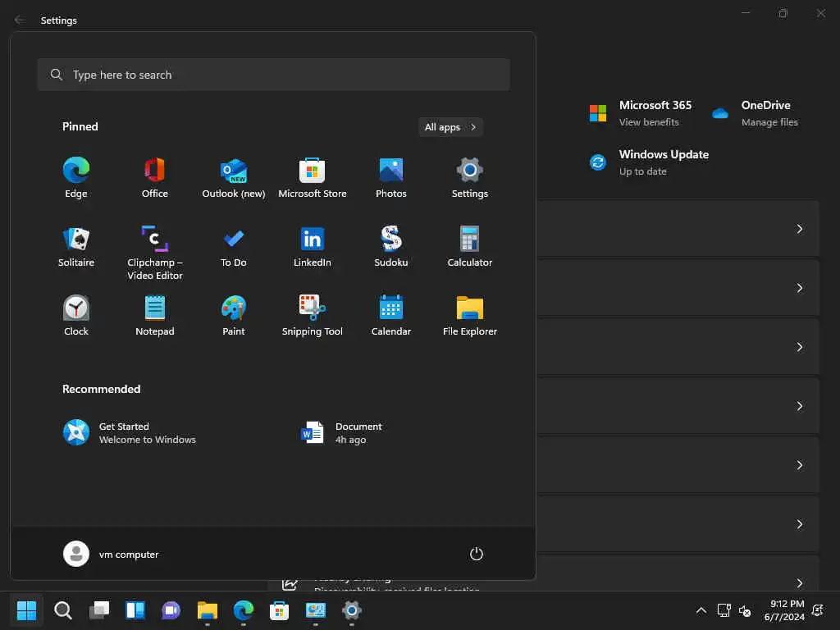Image resolution: width=840 pixels, height=630 pixels.
Task: Show hidden system tray icons
Action: point(701,610)
